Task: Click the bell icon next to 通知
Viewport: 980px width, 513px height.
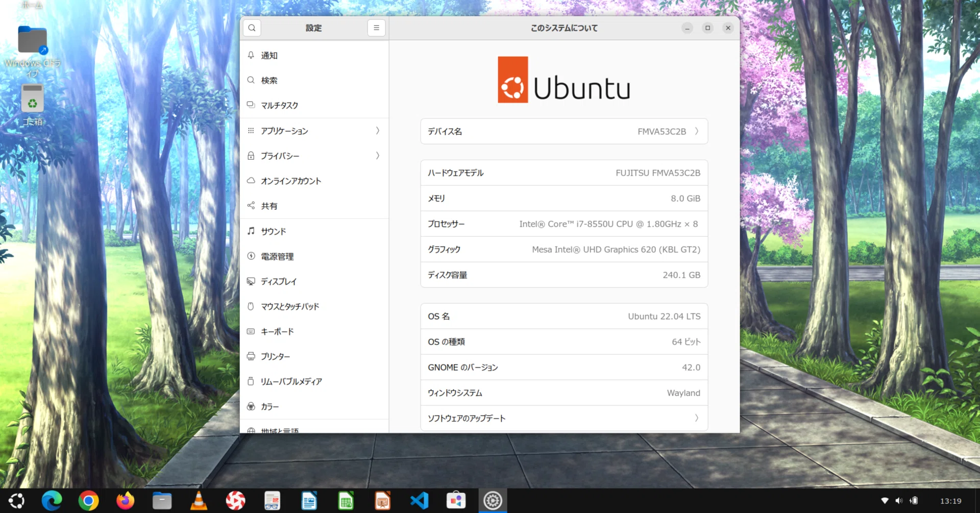Action: 251,55
